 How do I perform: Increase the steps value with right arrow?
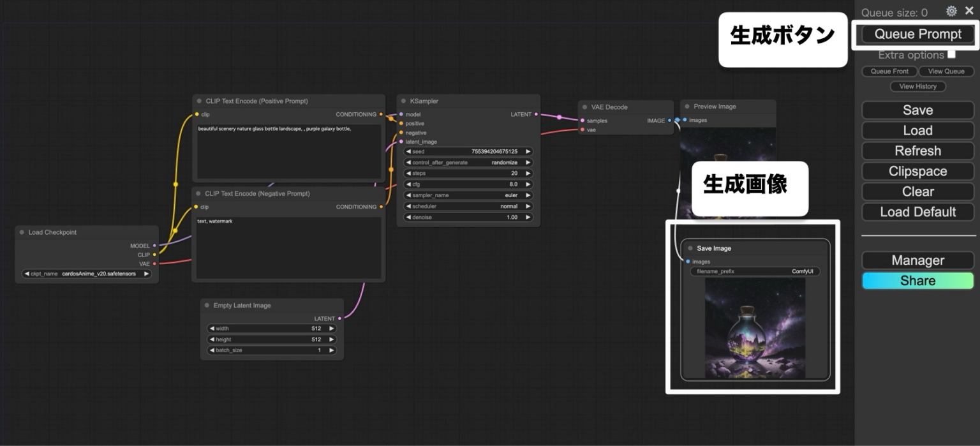coord(528,174)
